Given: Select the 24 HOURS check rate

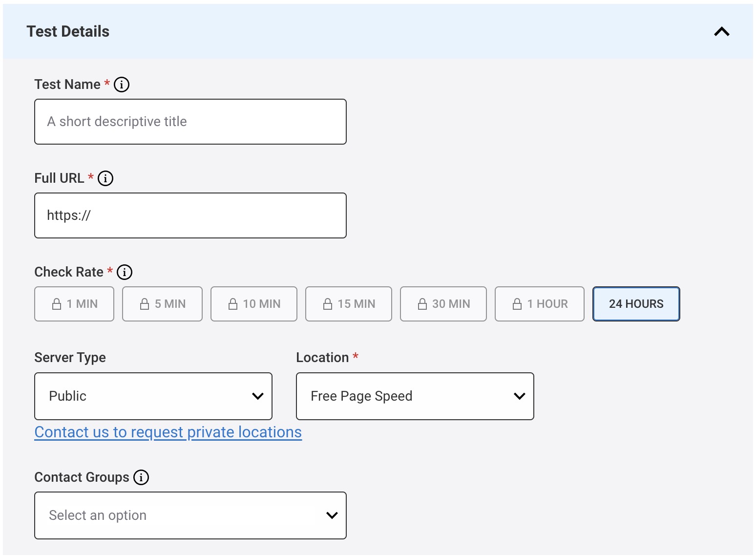Looking at the screenshot, I should [636, 303].
